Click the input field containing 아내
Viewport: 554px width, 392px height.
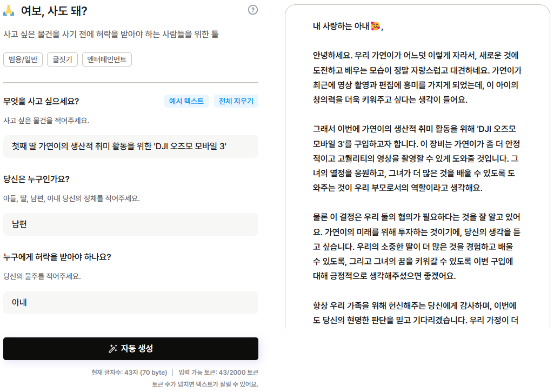[130, 303]
